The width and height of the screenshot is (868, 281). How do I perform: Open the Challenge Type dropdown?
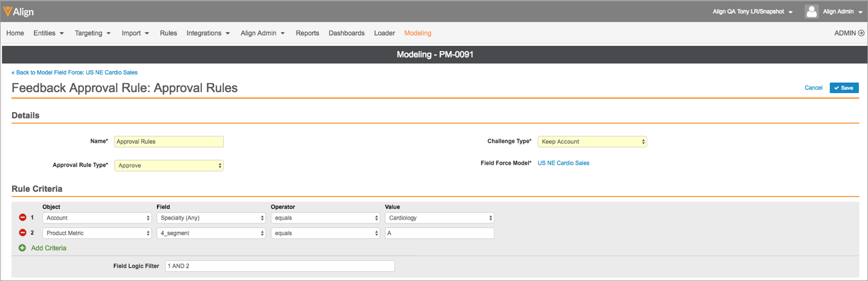(592, 142)
